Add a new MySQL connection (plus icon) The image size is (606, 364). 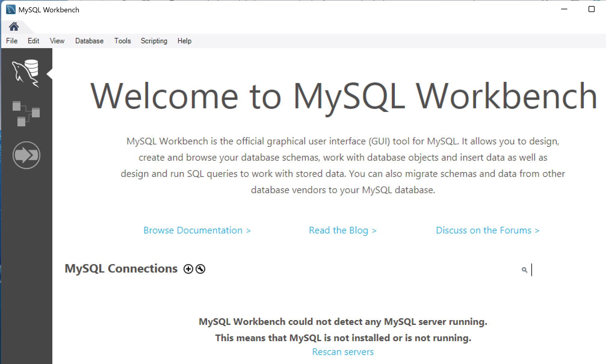188,269
